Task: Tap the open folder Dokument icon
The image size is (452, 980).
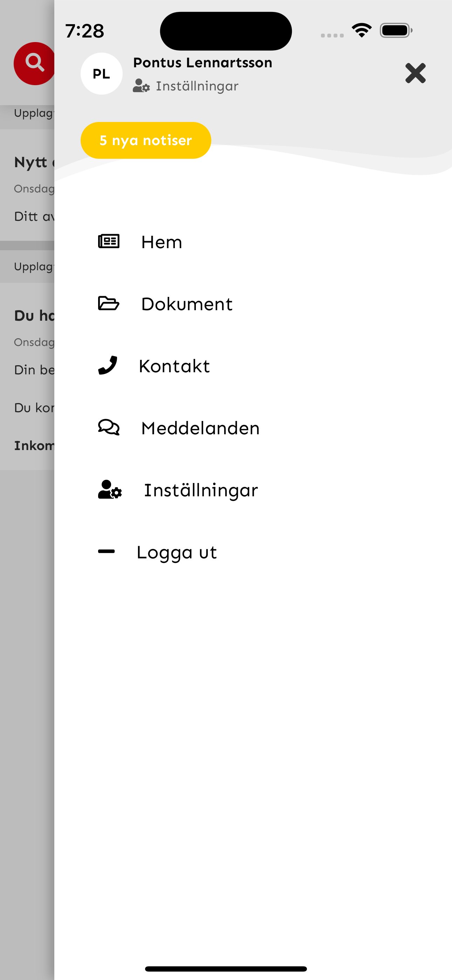Action: (x=109, y=304)
